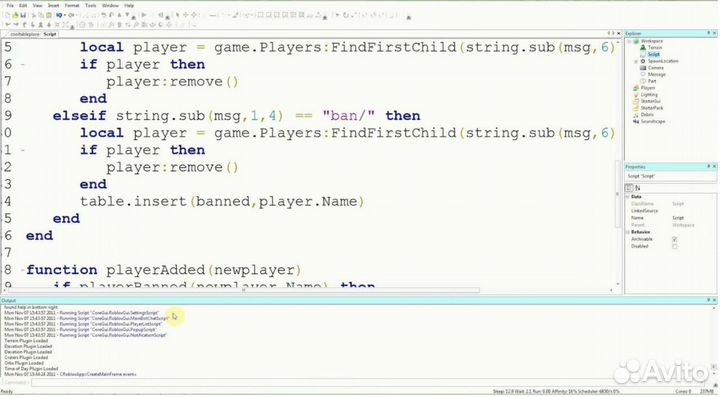Select Soundscape in Explorer

653,121
